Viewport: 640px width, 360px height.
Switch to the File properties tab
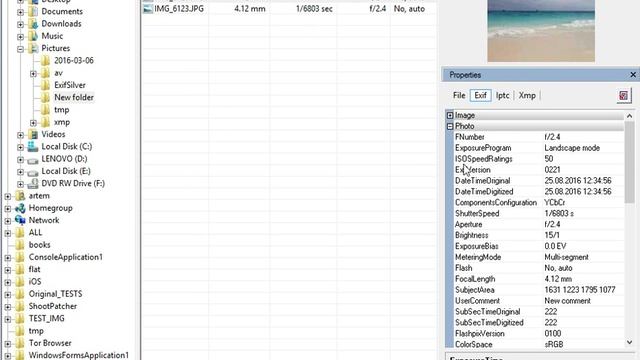[x=459, y=96]
